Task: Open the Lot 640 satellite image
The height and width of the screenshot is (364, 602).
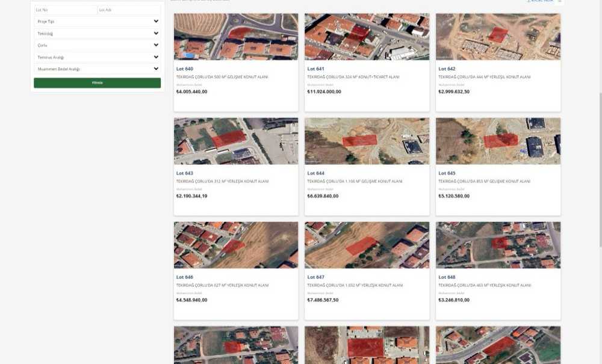Action: [236, 37]
